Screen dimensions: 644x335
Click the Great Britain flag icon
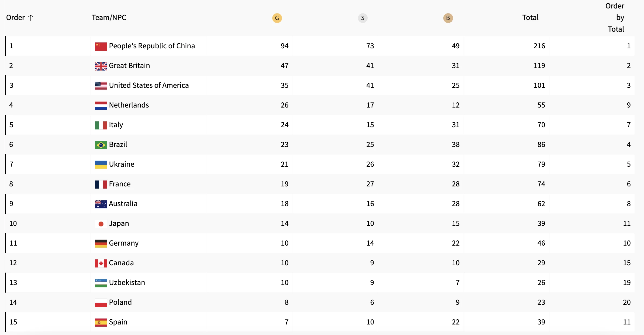click(x=101, y=66)
